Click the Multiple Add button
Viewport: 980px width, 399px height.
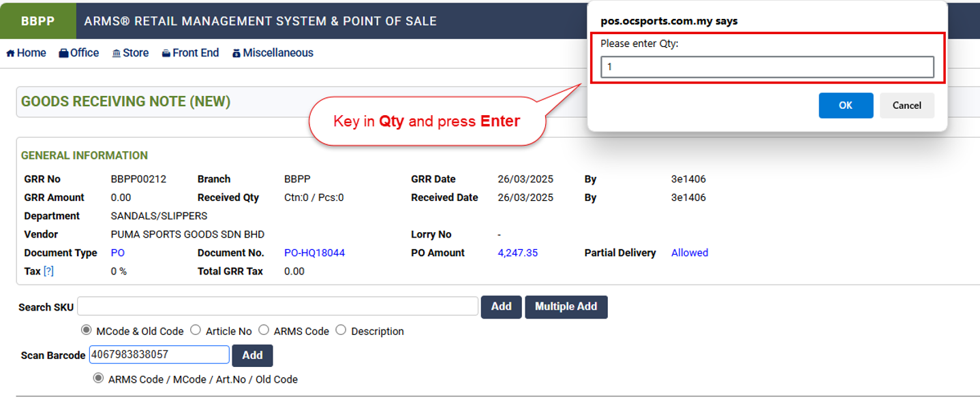pos(566,307)
